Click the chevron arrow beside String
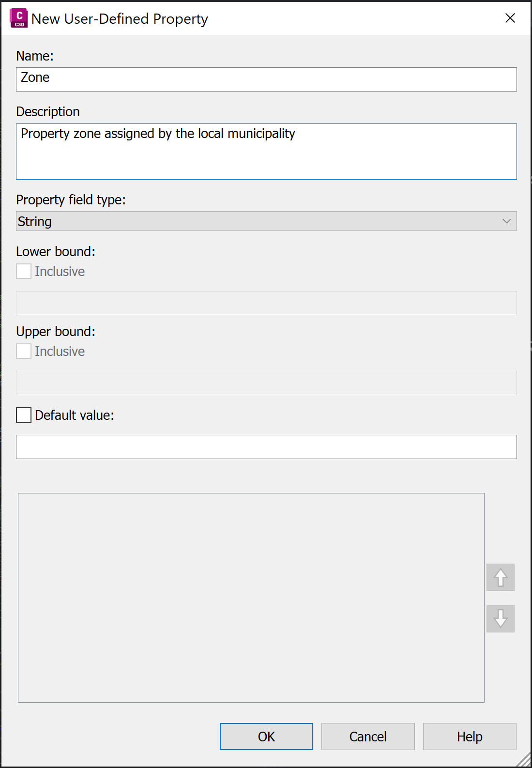Viewport: 532px width, 768px height. pyautogui.click(x=506, y=221)
